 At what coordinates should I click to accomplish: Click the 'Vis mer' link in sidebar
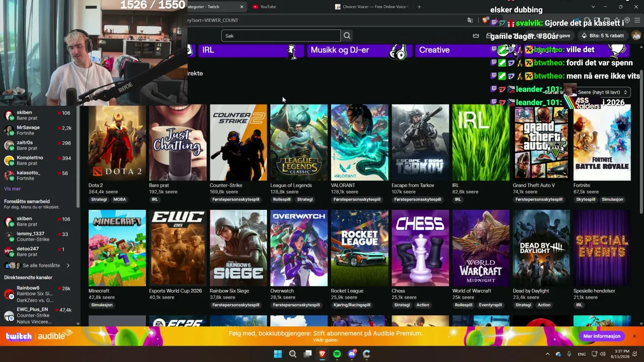pyautogui.click(x=13, y=189)
